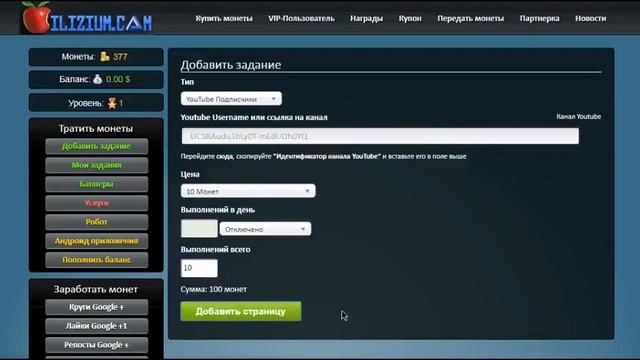Click the Тратить монеты heading
The image size is (640, 360).
(96, 129)
